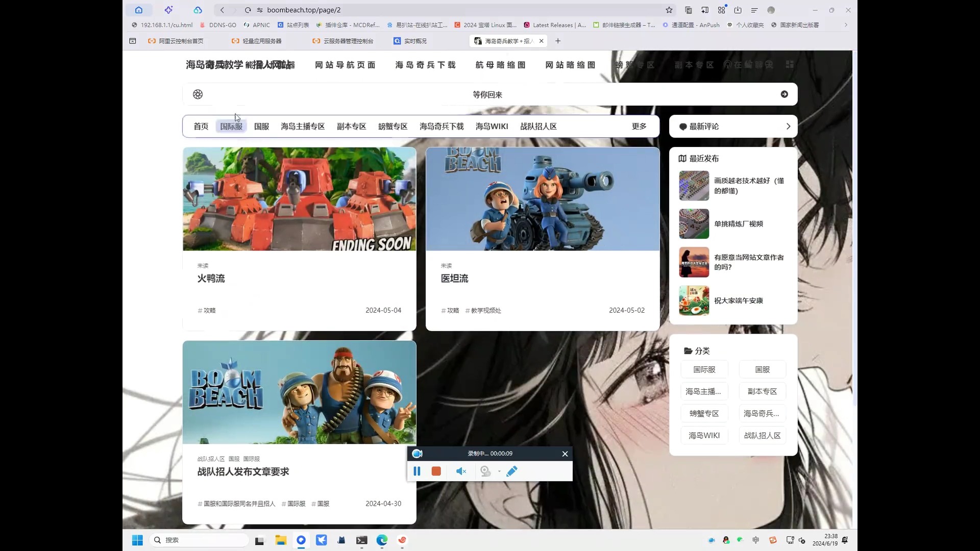Open File Explorer from the taskbar
This screenshot has width=980, height=551.
281,540
